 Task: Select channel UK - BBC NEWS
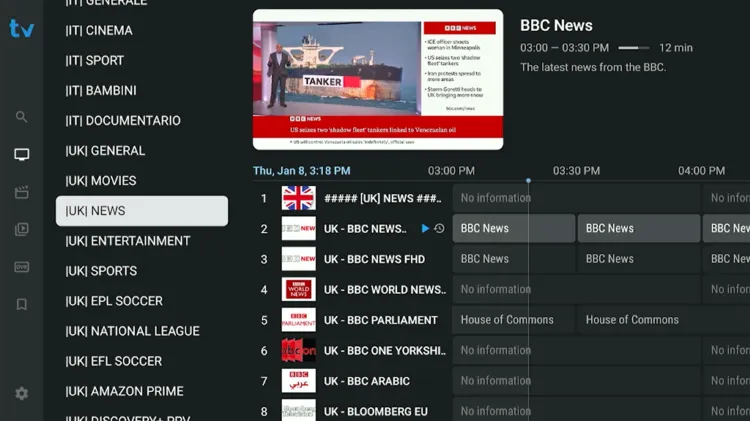pyautogui.click(x=365, y=229)
